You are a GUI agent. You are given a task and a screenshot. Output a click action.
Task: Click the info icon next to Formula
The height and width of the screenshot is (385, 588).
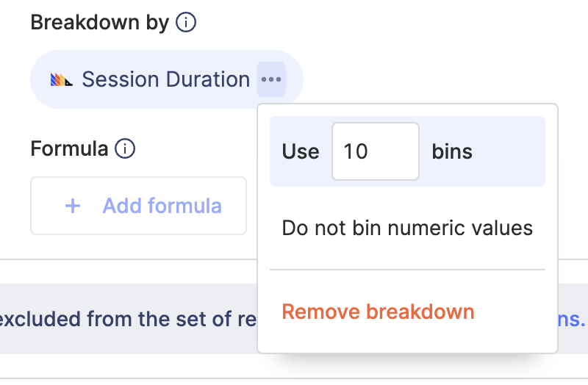pos(126,149)
